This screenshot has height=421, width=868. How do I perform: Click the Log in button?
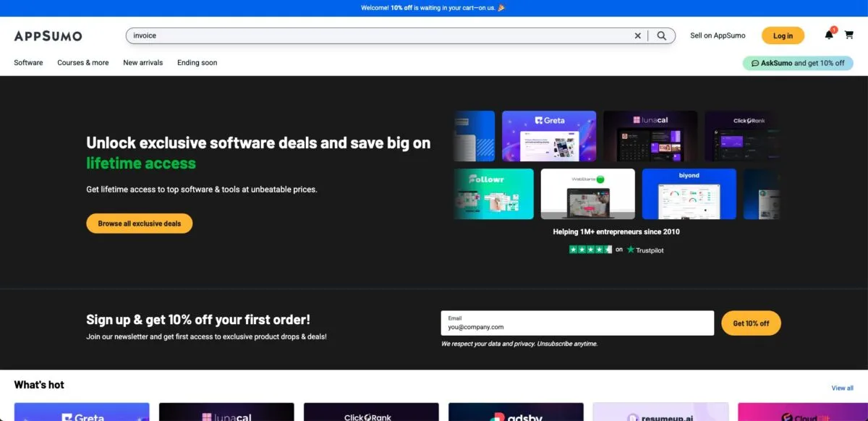(783, 35)
